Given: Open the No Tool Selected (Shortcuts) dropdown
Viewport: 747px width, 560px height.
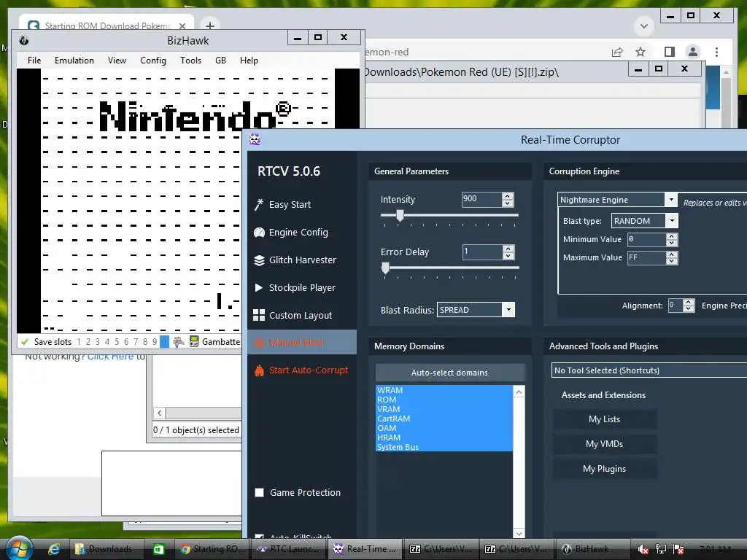Looking at the screenshot, I should click(x=649, y=370).
